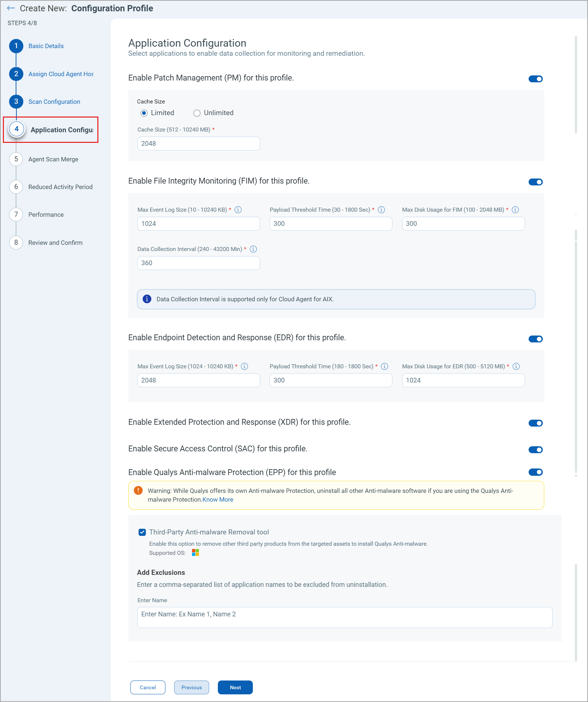Open info tooltip for Max Event Log Size FIM
The height and width of the screenshot is (702, 588).
pyautogui.click(x=239, y=209)
